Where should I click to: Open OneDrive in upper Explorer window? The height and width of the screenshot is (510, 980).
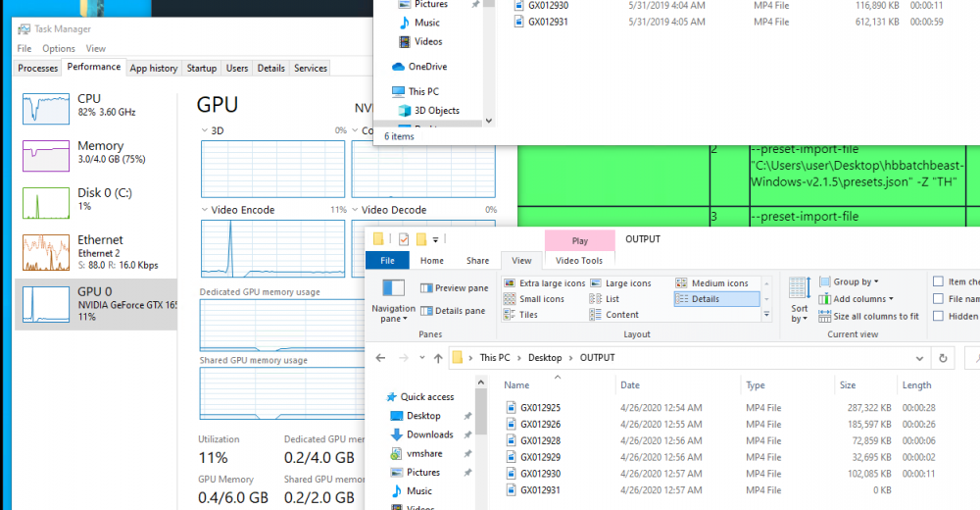tap(427, 67)
